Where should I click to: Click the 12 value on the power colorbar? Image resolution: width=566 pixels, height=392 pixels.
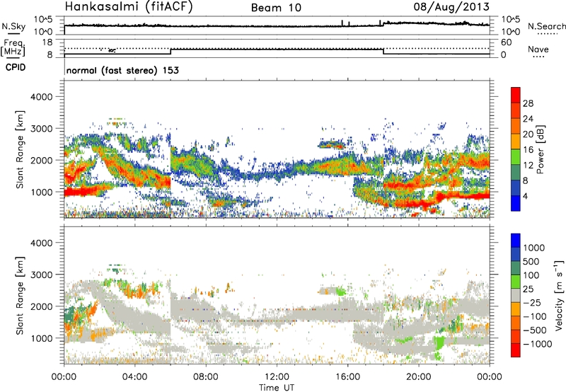pyautogui.click(x=528, y=166)
